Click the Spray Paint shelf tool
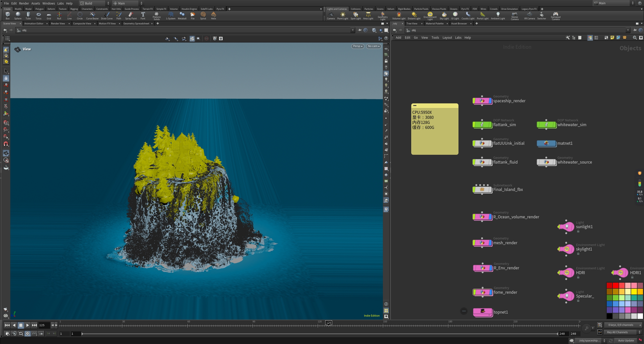Viewport: 644px width, 344px height. pyautogui.click(x=131, y=16)
